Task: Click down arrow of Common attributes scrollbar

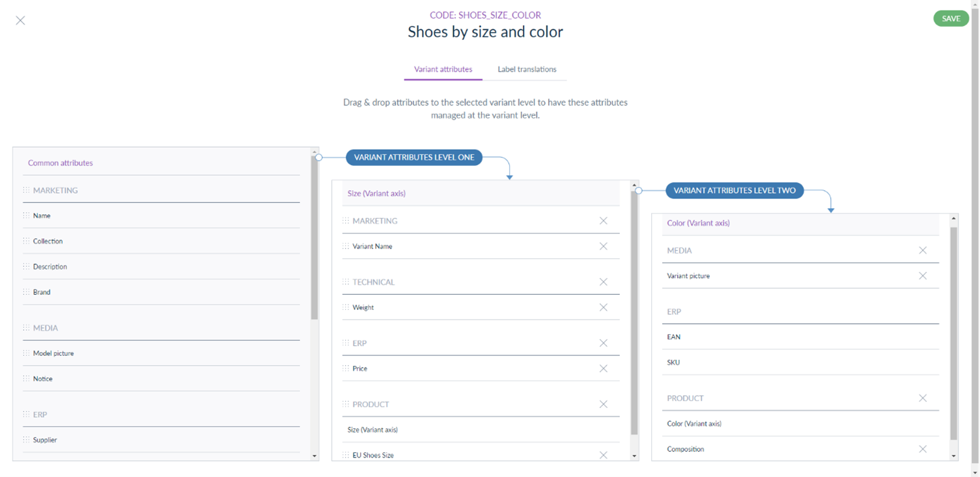Action: (x=315, y=456)
